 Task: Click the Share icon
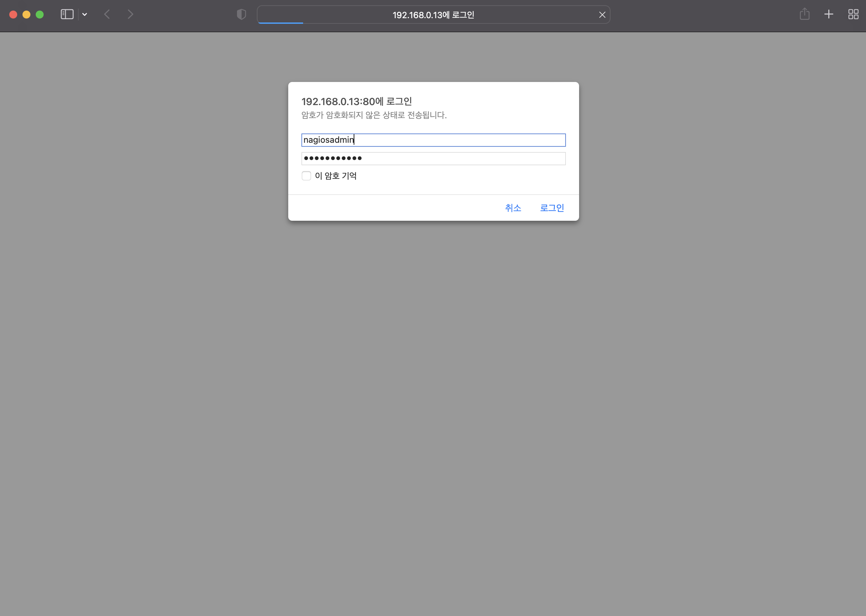coord(805,15)
